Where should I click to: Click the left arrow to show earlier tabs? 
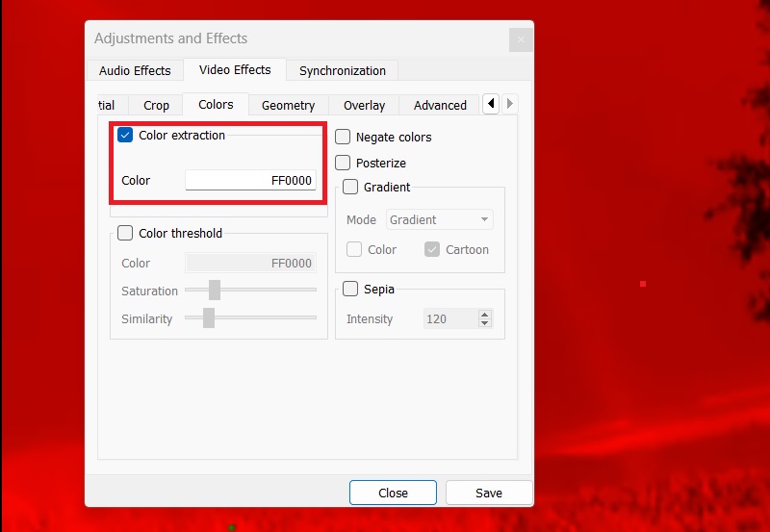click(491, 104)
